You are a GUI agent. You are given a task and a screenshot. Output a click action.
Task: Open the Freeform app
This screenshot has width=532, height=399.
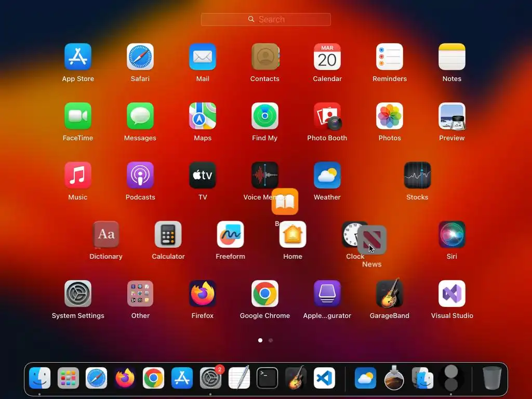(x=230, y=234)
